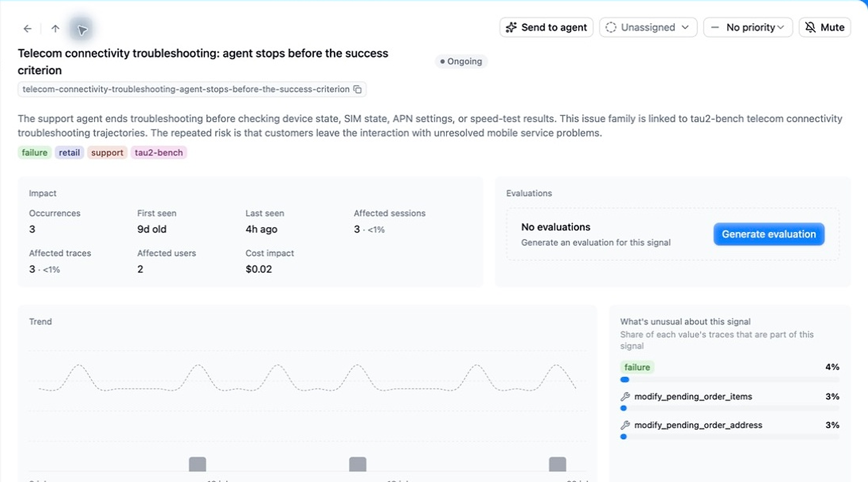Click Affected sessions value

369,229
